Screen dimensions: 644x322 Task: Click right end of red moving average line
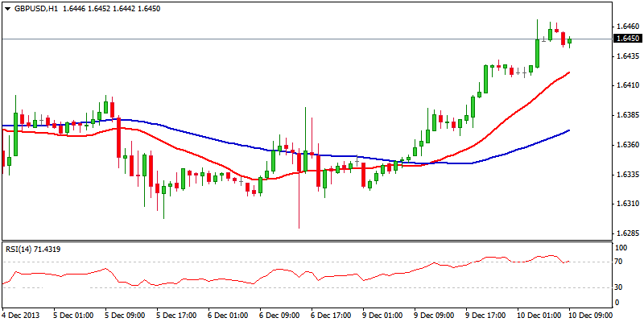click(x=569, y=72)
